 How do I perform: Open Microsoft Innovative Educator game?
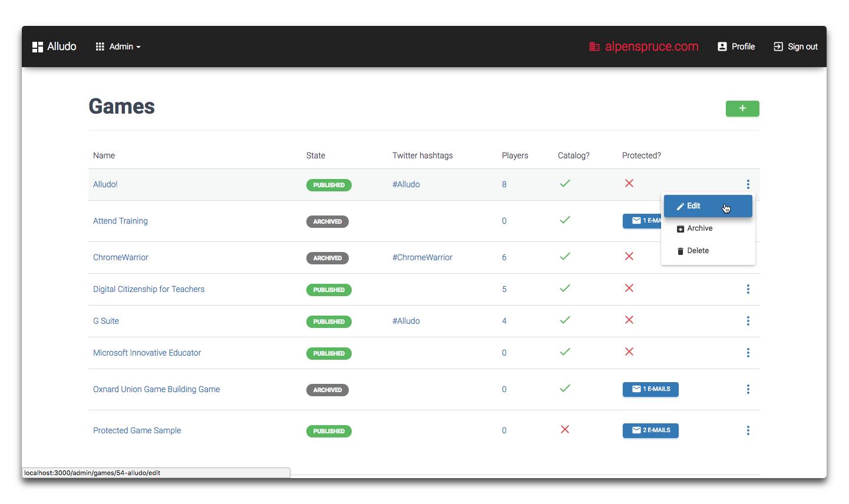pos(147,353)
